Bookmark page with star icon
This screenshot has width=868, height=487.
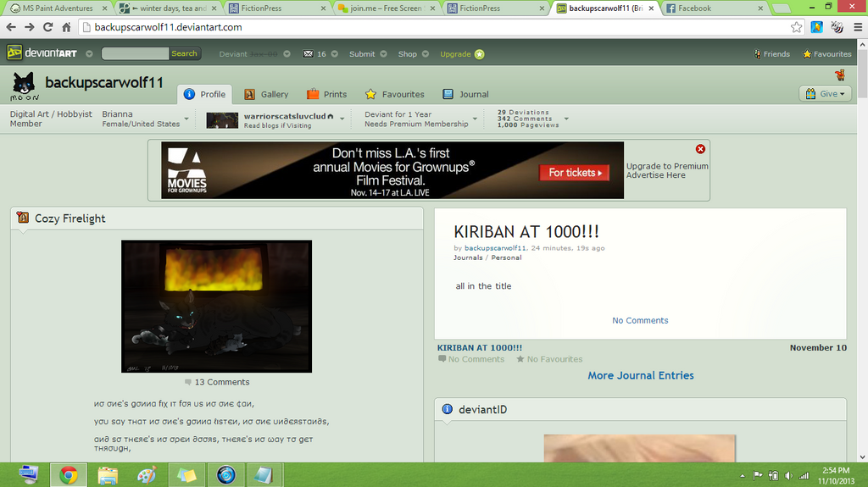[796, 27]
